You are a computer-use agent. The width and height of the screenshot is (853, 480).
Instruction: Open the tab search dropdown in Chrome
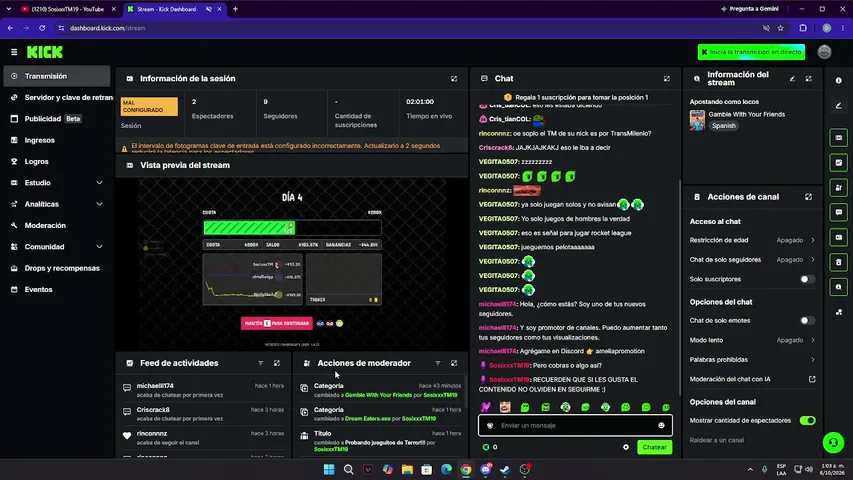click(9, 9)
